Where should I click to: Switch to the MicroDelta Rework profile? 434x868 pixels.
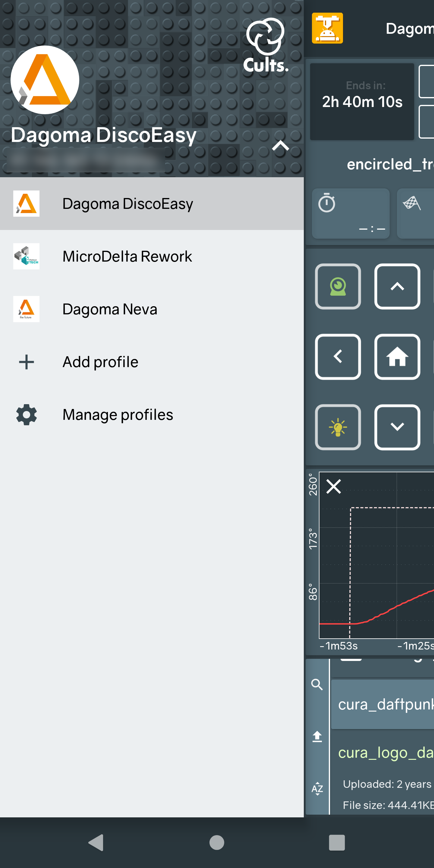(x=152, y=256)
